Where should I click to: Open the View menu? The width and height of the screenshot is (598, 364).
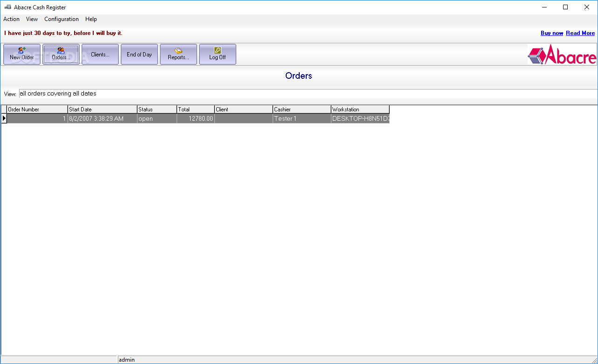32,19
